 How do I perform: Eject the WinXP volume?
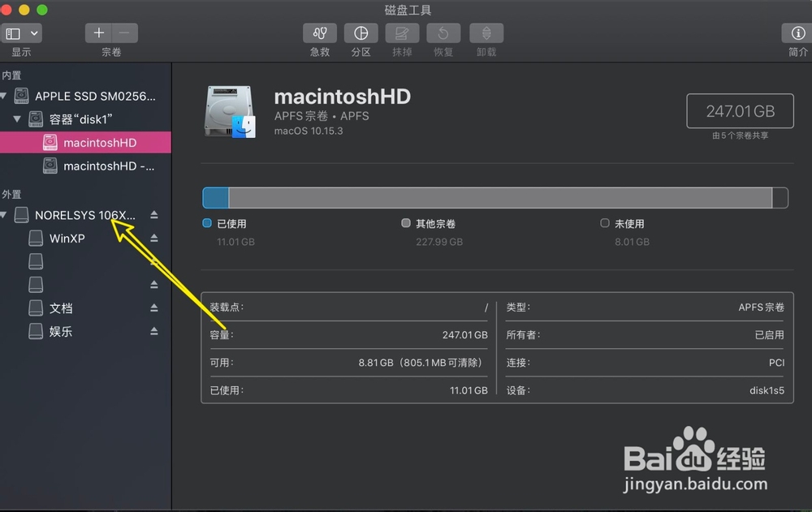click(153, 238)
